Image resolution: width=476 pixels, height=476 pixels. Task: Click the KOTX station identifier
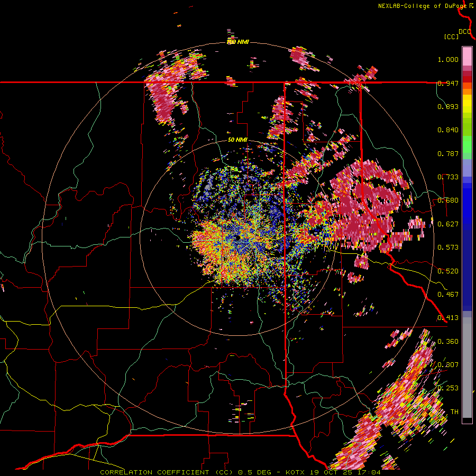click(295, 472)
